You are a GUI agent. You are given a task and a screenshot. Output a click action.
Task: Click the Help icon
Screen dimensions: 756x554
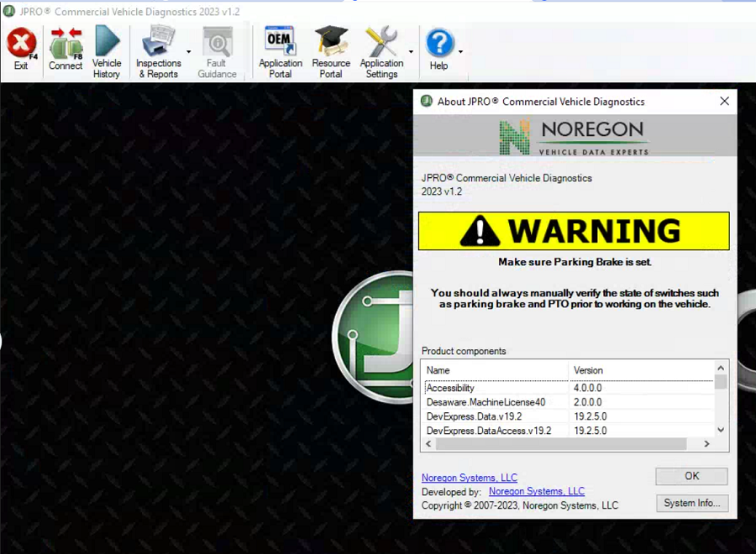pyautogui.click(x=439, y=50)
